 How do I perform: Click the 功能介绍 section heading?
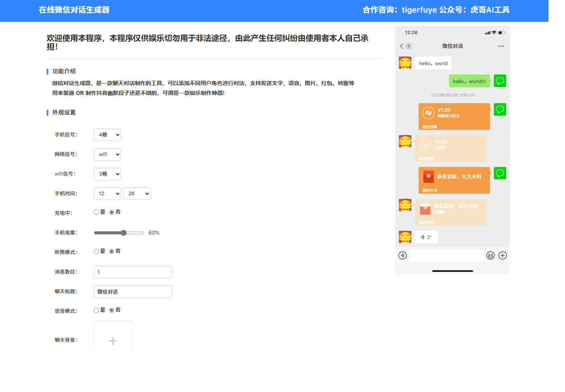64,71
